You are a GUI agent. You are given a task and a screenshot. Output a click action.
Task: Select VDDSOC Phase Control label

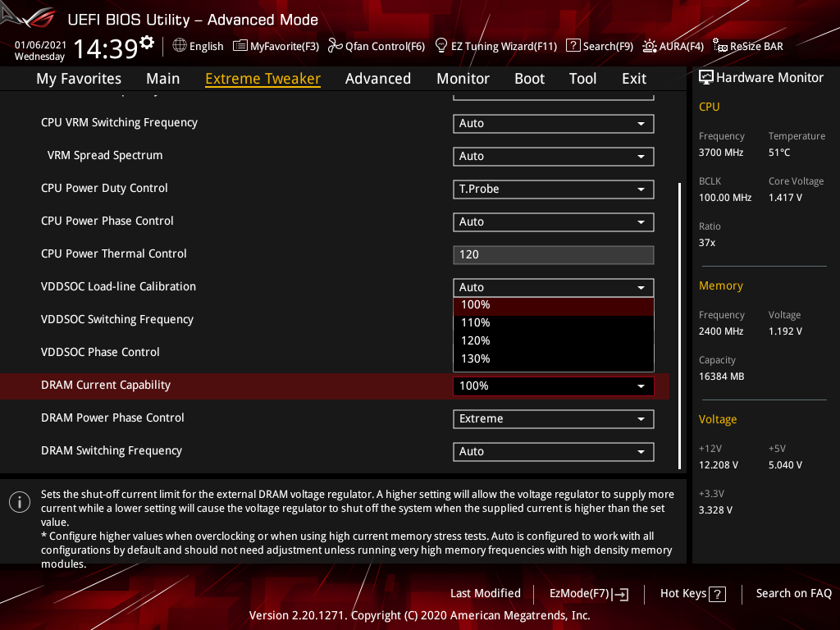(100, 353)
